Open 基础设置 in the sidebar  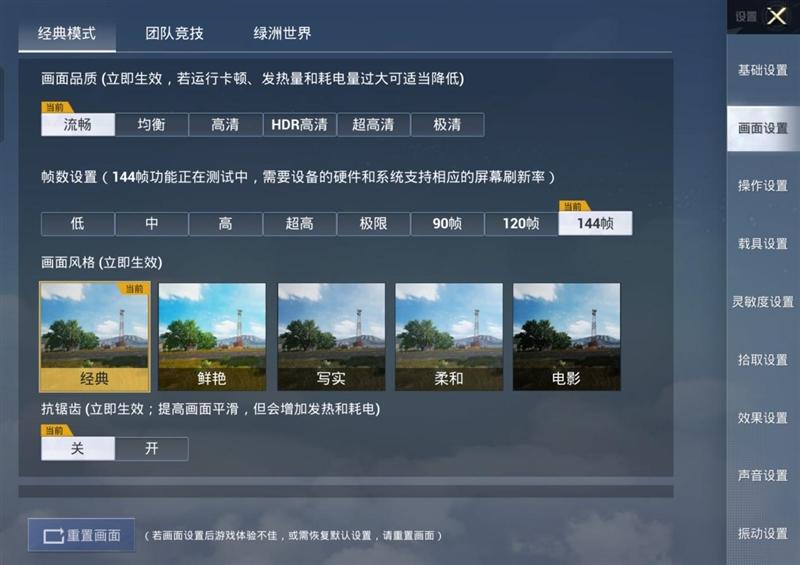pos(763,70)
